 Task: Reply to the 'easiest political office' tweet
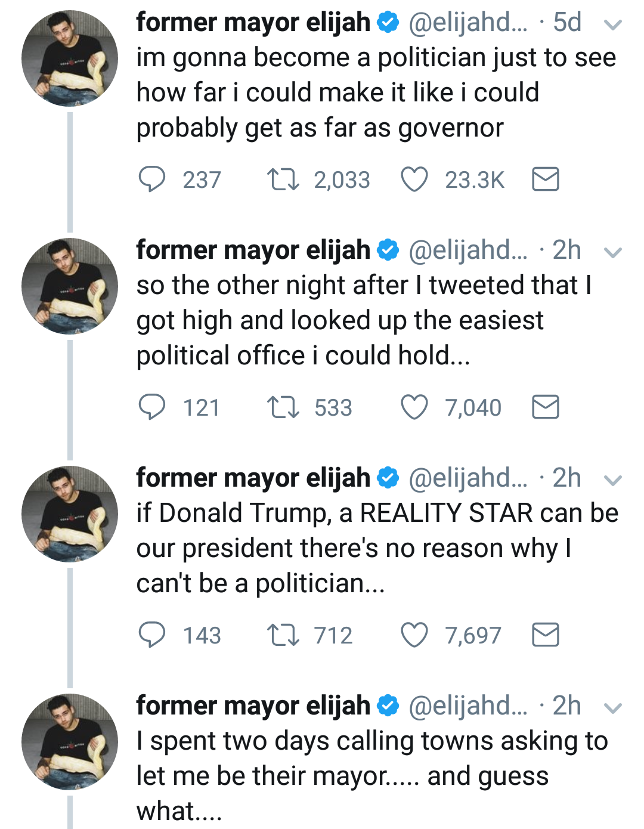click(x=152, y=407)
